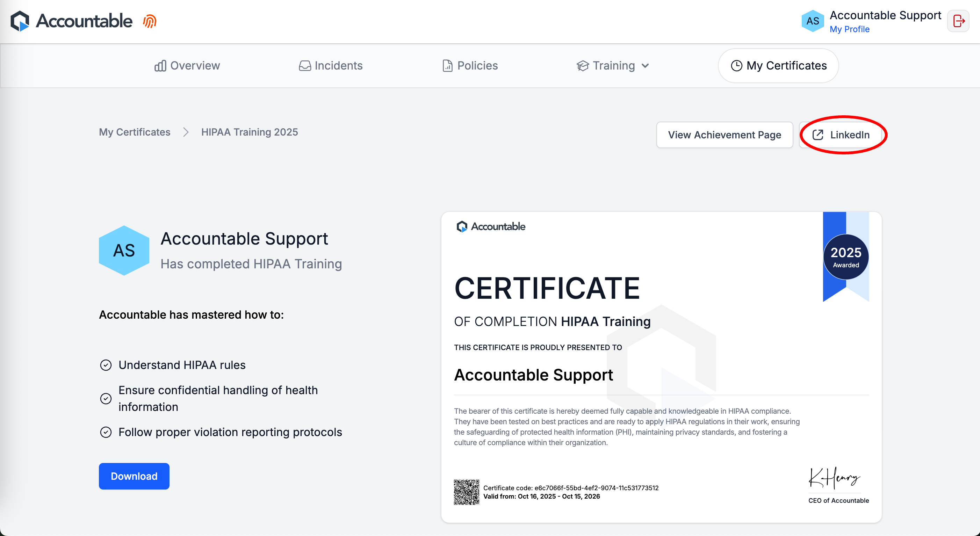Click check icon beside Understand HIPAA rules

(x=106, y=365)
